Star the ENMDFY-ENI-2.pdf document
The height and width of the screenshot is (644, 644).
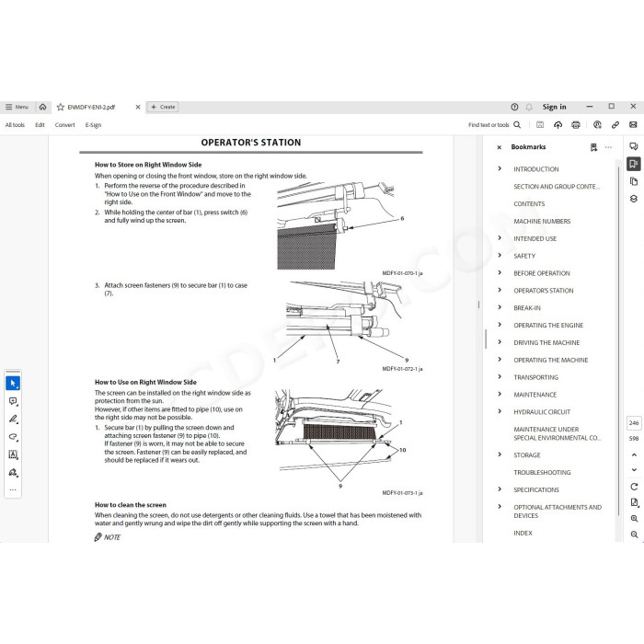click(61, 108)
